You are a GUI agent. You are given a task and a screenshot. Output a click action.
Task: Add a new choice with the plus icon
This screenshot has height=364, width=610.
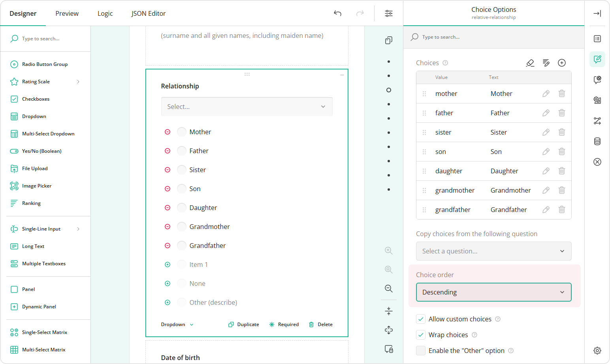click(x=562, y=62)
